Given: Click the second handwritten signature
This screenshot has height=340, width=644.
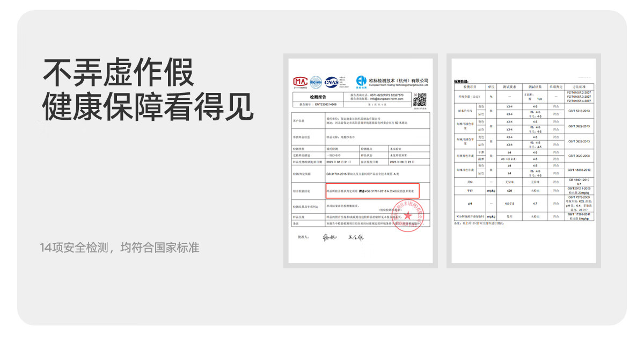Looking at the screenshot, I should tap(355, 237).
